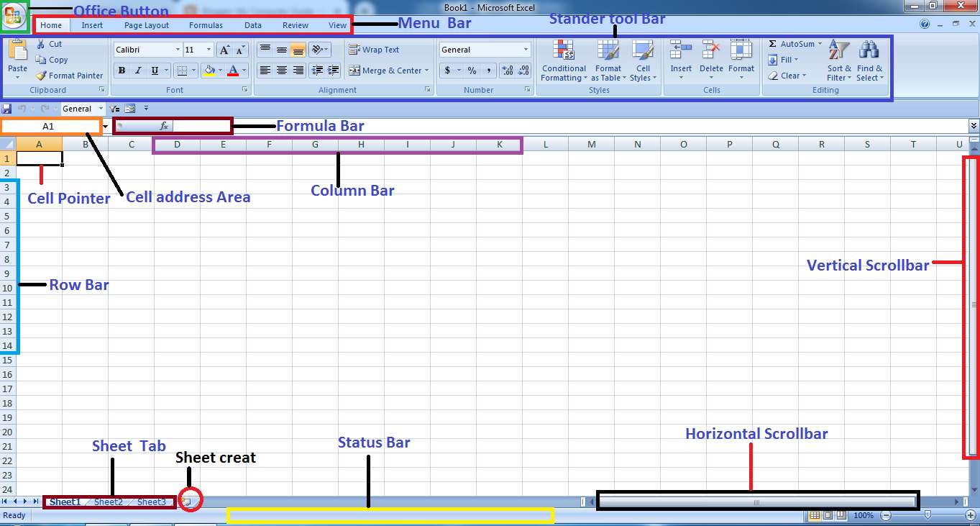Apply Percent Style from the Number group
980x526 pixels.
pos(472,71)
